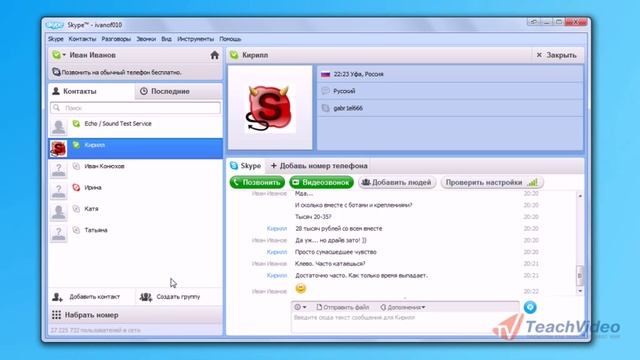Click Кирилл's online status icon in header
This screenshot has width=640, height=360.
pyautogui.click(x=234, y=55)
